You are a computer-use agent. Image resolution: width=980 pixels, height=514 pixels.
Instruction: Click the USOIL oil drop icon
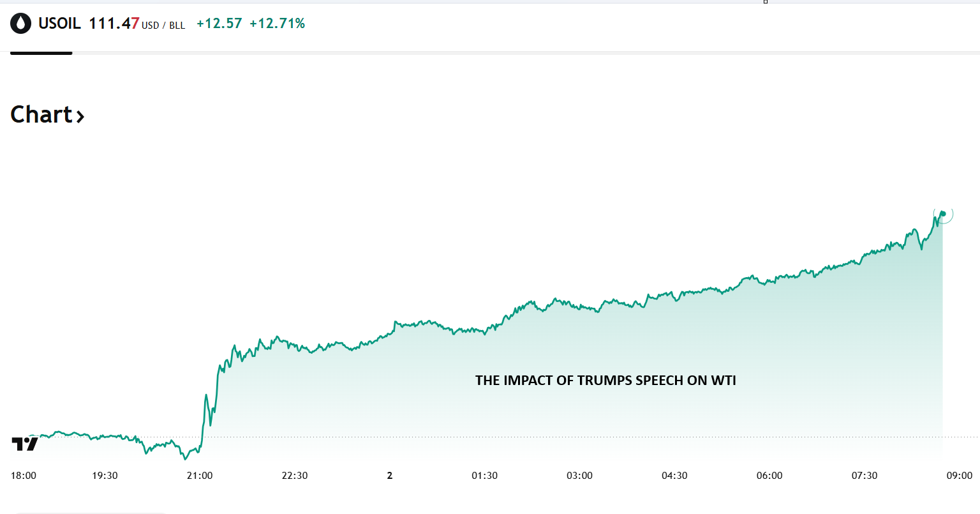[20, 24]
